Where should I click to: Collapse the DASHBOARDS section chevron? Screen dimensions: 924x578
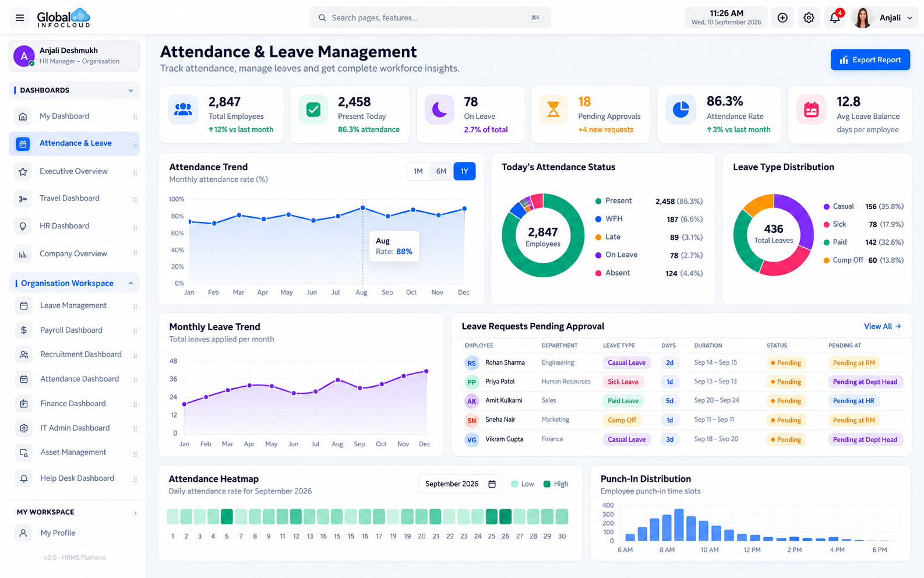(x=131, y=90)
